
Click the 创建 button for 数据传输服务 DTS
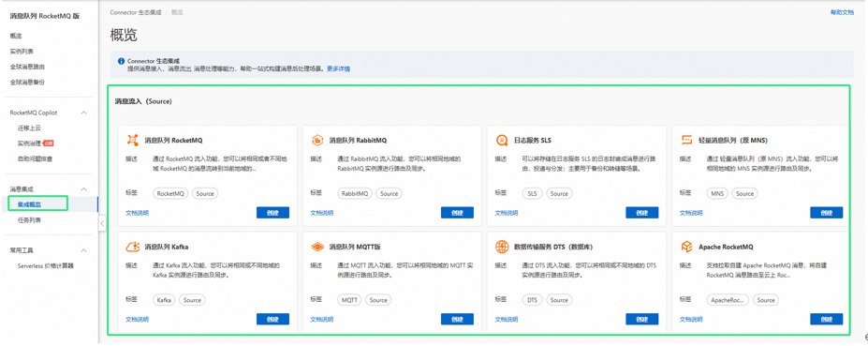642,319
